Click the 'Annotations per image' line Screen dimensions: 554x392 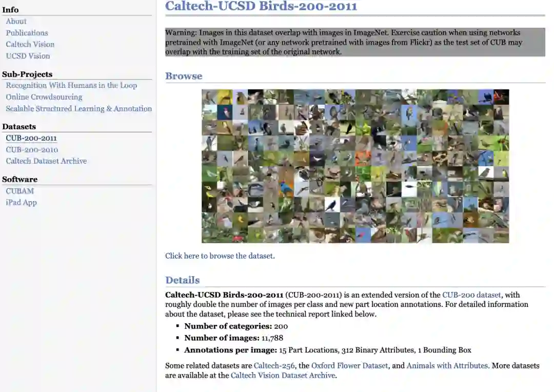[x=327, y=350]
